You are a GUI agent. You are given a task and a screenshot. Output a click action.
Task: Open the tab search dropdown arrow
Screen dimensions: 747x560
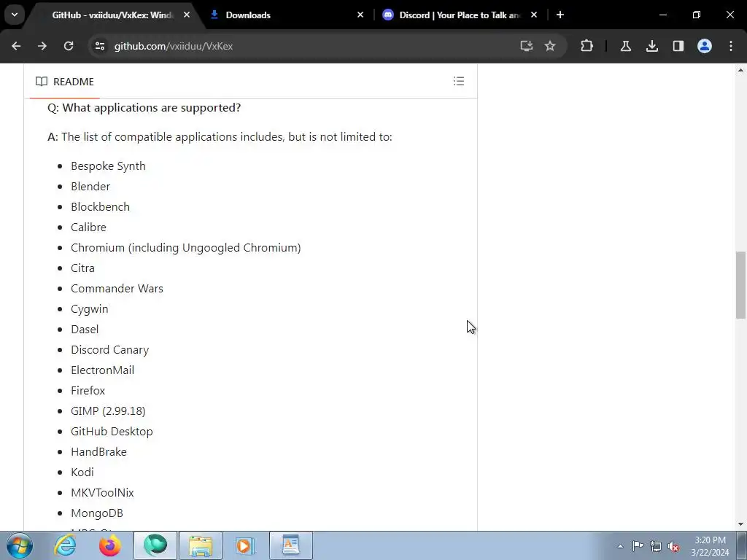click(x=15, y=15)
